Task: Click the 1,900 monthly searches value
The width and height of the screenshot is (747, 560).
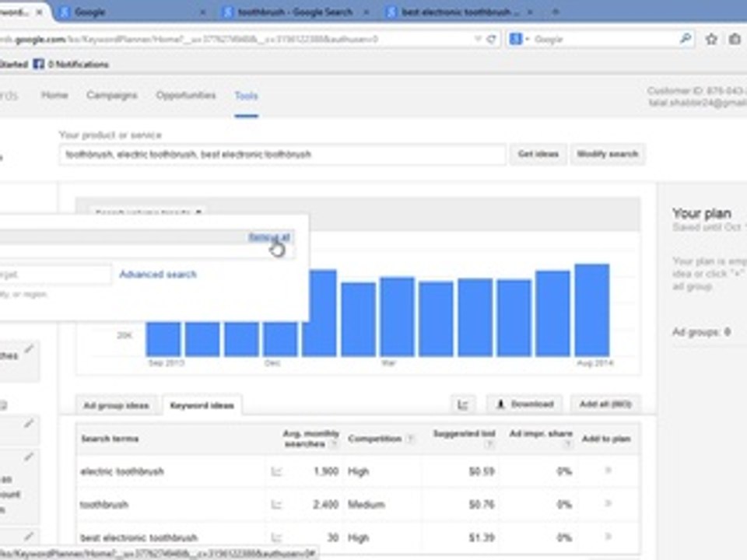Action: pyautogui.click(x=326, y=471)
